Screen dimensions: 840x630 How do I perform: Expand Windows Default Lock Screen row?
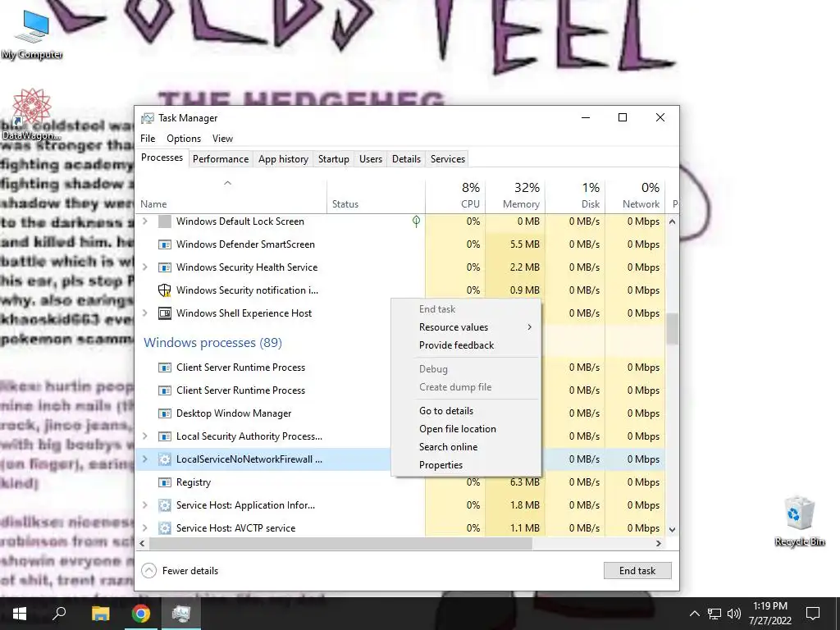click(x=144, y=221)
